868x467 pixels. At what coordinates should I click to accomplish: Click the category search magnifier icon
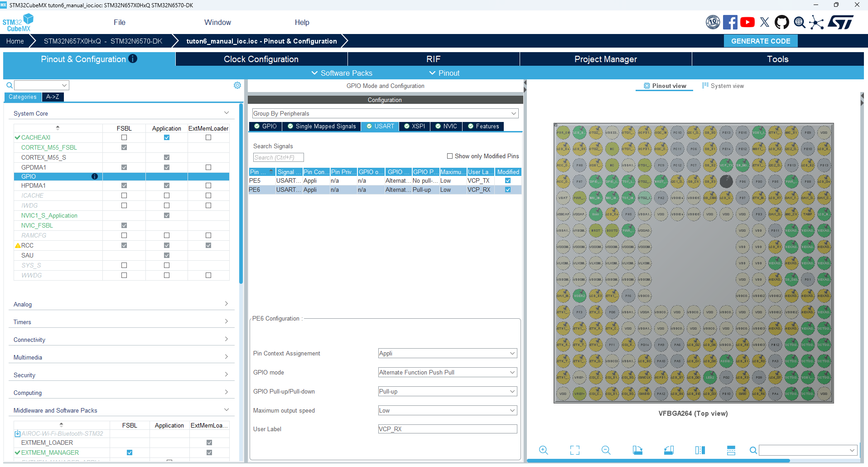coord(9,85)
